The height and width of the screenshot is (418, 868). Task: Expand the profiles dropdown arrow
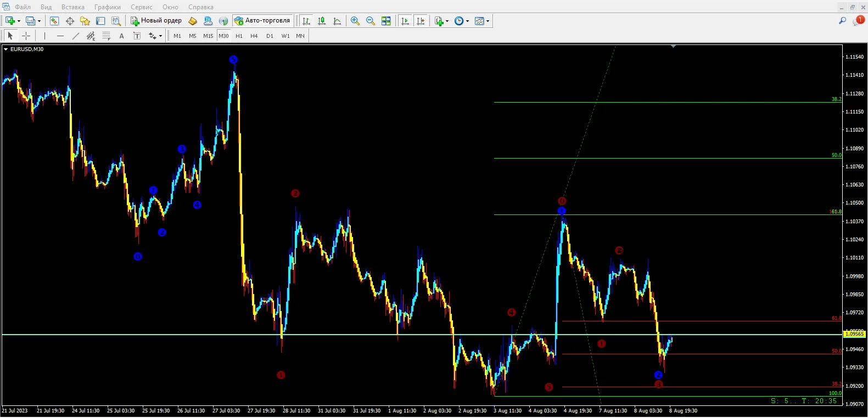tap(39, 21)
